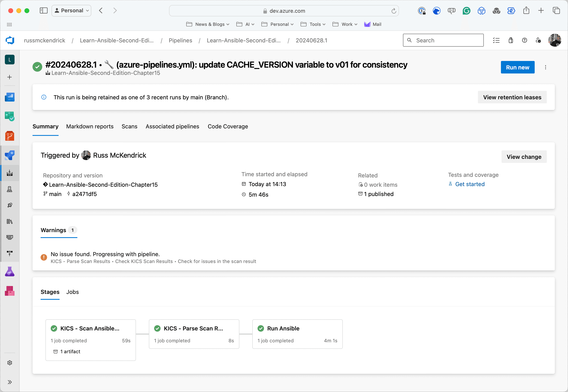This screenshot has width=568, height=392.
Task: Click the Get started link
Action: point(470,184)
